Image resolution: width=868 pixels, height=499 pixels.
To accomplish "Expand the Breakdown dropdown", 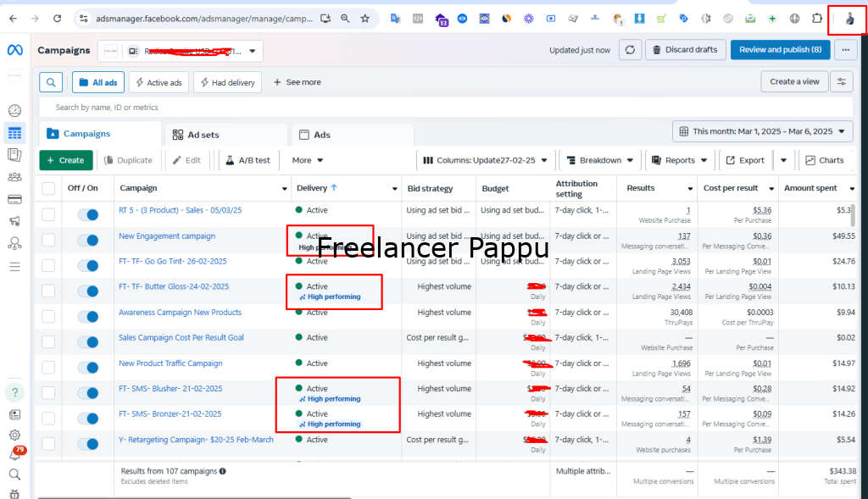I will coord(600,160).
